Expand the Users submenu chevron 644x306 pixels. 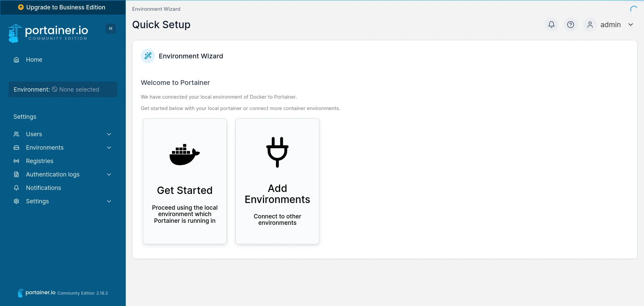[109, 134]
